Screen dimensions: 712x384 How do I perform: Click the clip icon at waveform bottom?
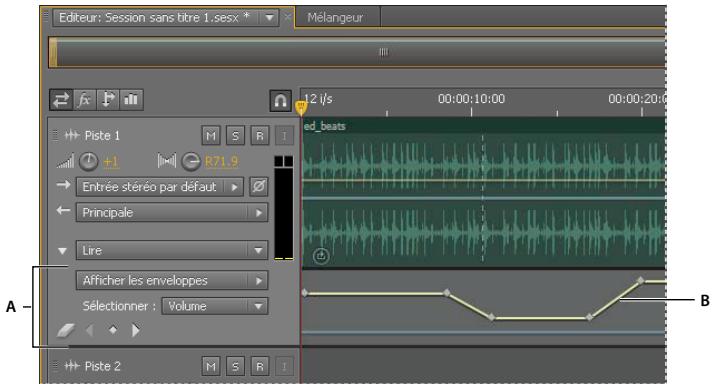321,256
